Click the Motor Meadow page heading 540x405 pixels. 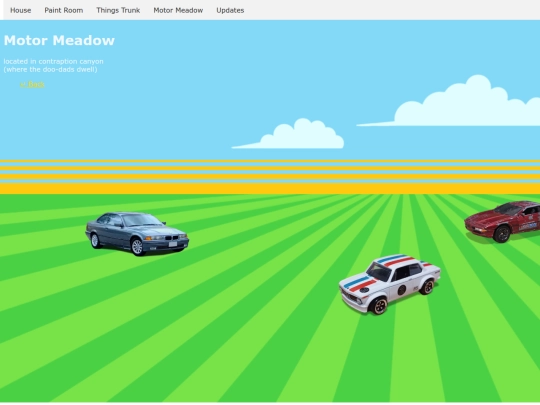(59, 41)
